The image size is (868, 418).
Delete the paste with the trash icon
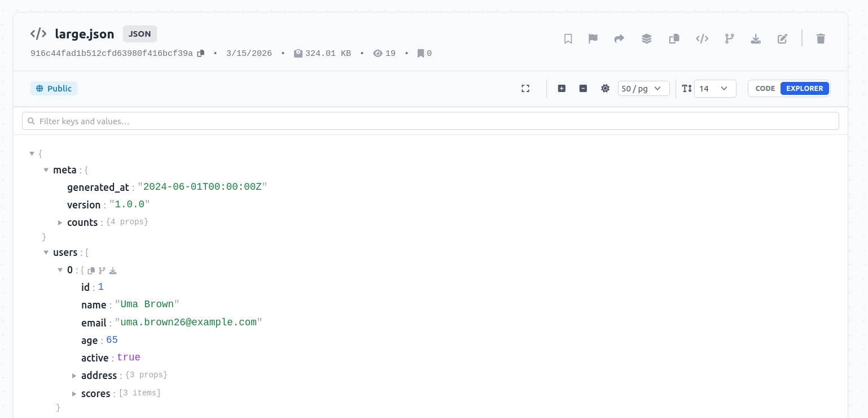(821, 38)
